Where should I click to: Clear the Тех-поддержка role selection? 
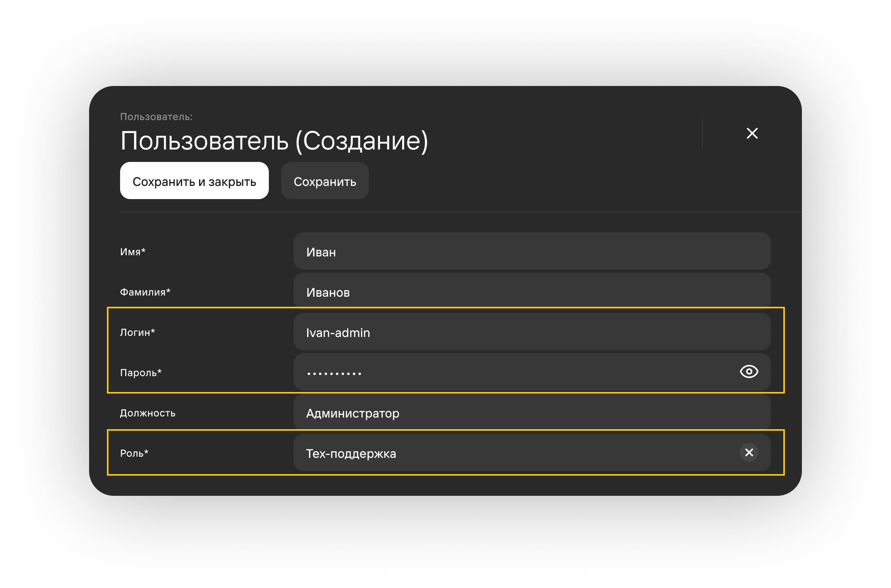(x=749, y=452)
